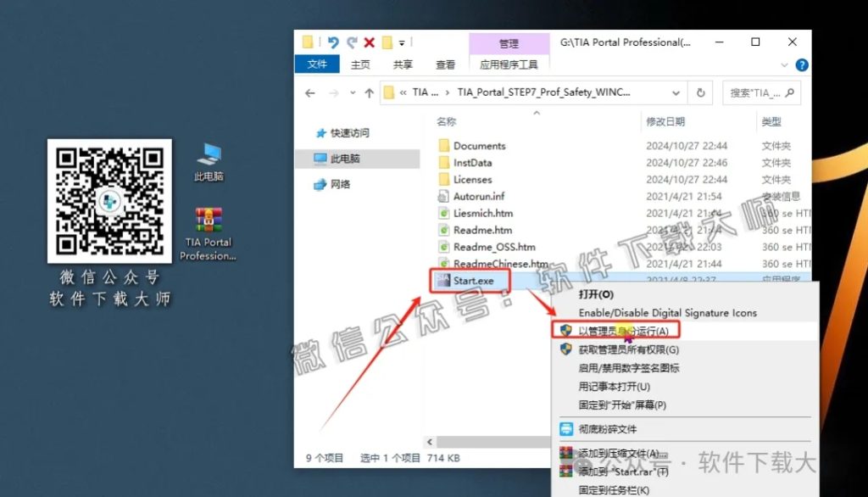The image size is (868, 497).
Task: Click the blue help question mark icon
Action: coord(801,64)
